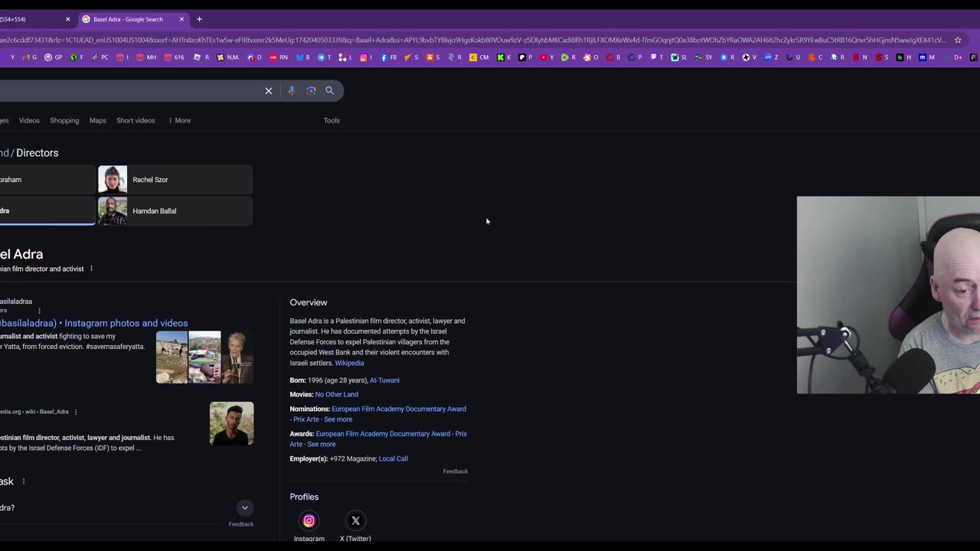Open the YouTube Y bookmark
This screenshot has height=551, width=980.
[x=547, y=57]
